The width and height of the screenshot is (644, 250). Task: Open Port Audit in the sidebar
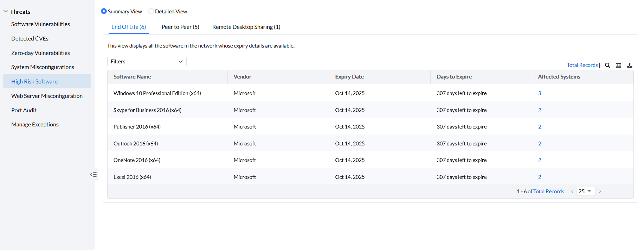click(x=24, y=110)
